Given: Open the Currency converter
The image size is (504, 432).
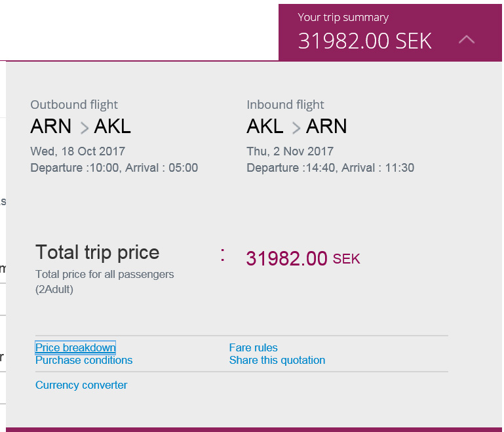Looking at the screenshot, I should click(x=81, y=385).
